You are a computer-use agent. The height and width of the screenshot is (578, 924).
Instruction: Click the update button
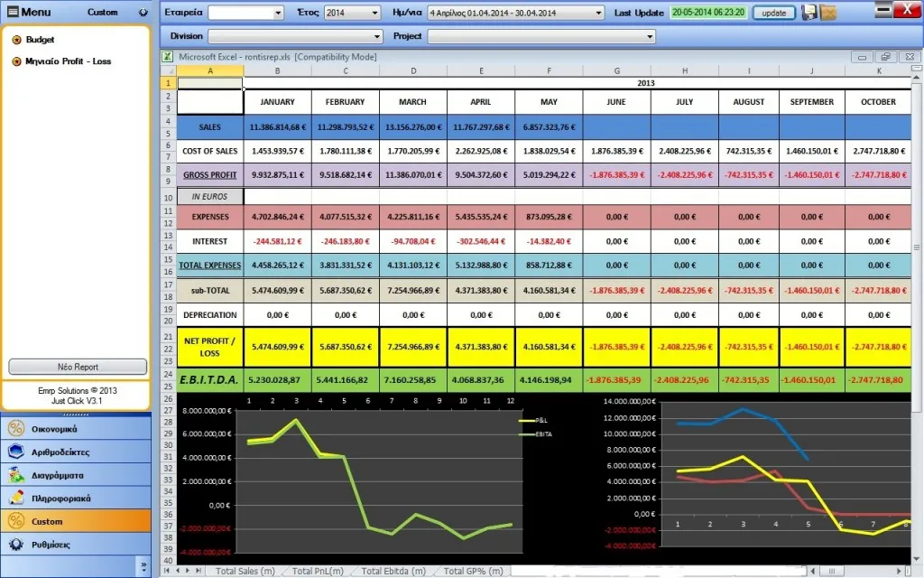[x=773, y=13]
